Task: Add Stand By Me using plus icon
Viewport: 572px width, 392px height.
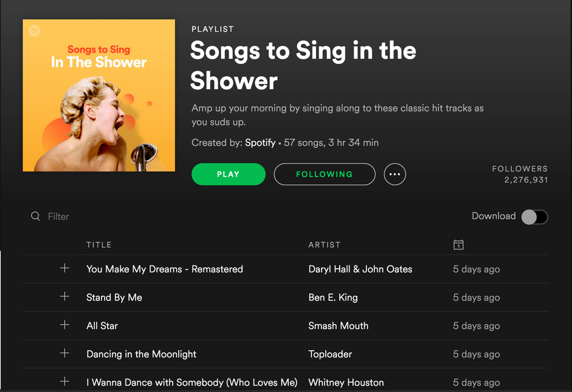Action: point(65,297)
